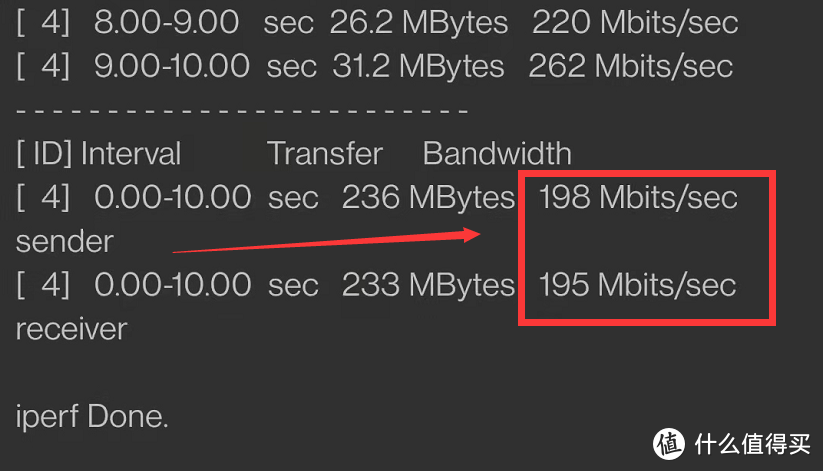Click the word receiver
823x471 pixels.
coord(71,329)
